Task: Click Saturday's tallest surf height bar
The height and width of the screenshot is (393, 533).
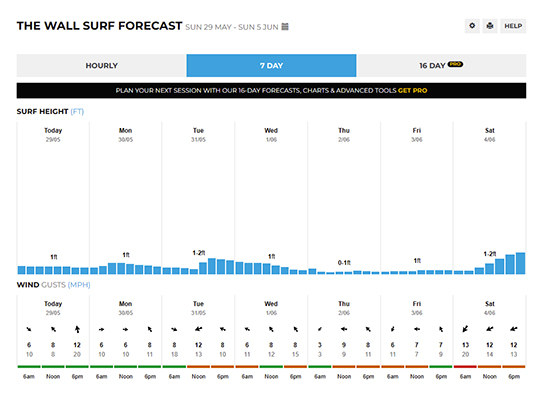Action: coord(520,263)
